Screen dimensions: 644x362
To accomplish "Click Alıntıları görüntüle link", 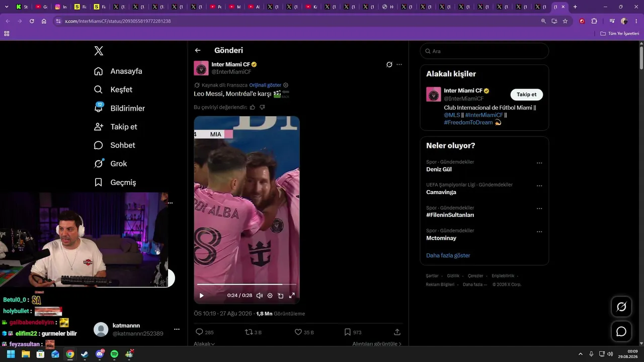I will click(x=377, y=344).
